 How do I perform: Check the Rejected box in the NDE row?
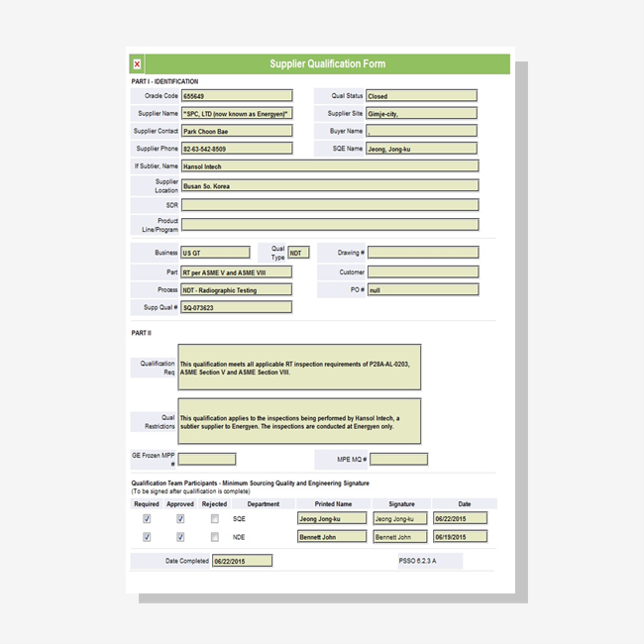tap(214, 537)
